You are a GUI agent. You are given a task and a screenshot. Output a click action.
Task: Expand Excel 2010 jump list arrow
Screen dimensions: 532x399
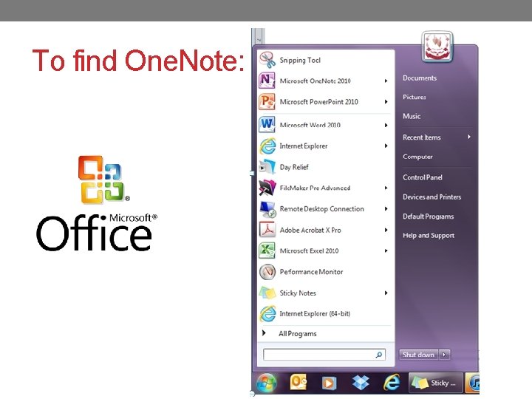pyautogui.click(x=386, y=250)
